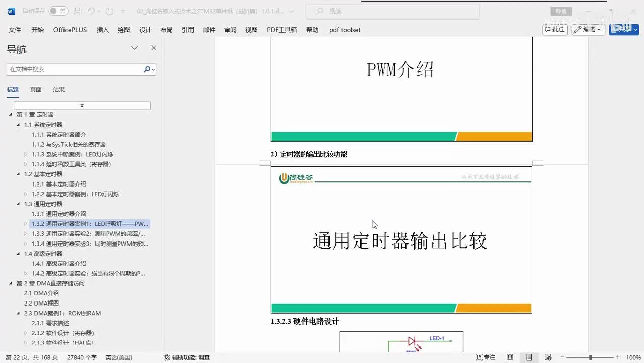644x363 pixels.
Task: Close the navigation pane with X
Action: click(154, 48)
